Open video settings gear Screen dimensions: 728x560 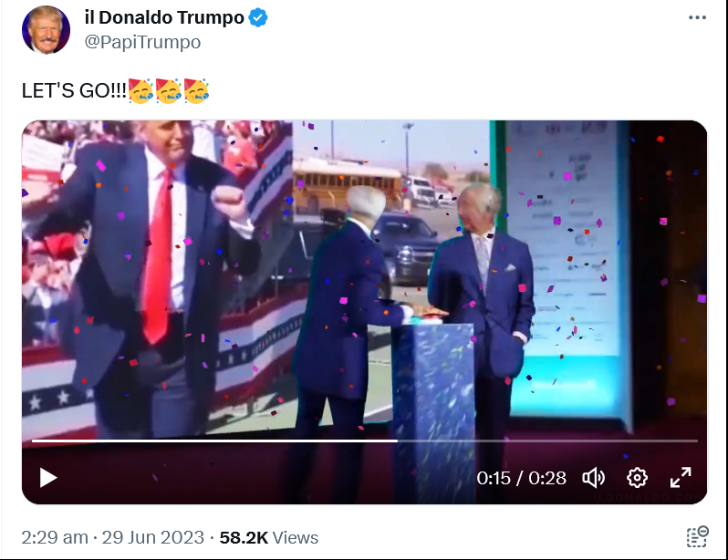(x=637, y=478)
